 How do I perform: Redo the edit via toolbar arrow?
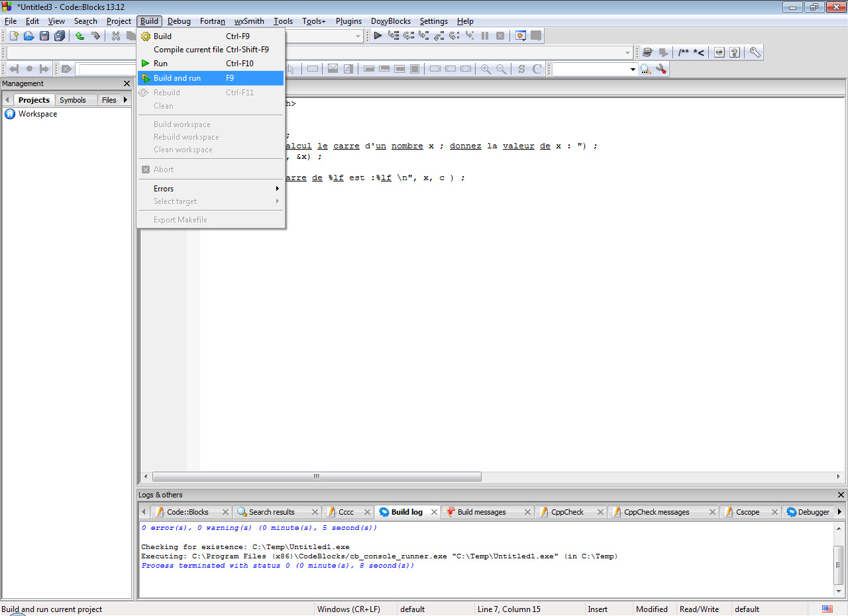pyautogui.click(x=95, y=36)
